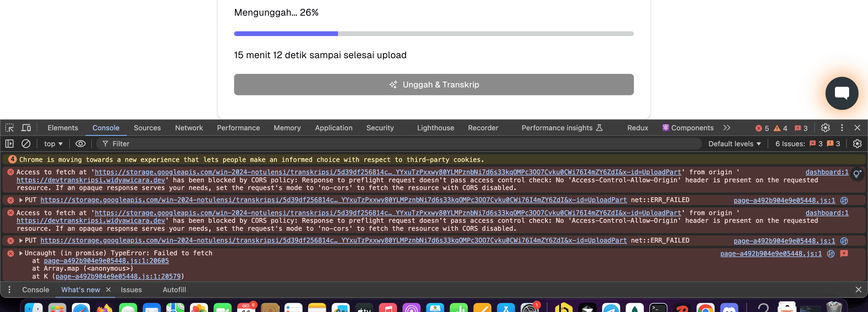Open the drawer kebab menu
This screenshot has height=312, width=868.
point(9,290)
